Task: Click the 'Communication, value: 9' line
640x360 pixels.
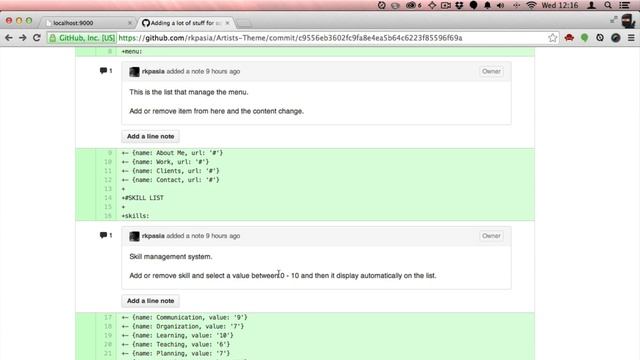Action: point(184,317)
